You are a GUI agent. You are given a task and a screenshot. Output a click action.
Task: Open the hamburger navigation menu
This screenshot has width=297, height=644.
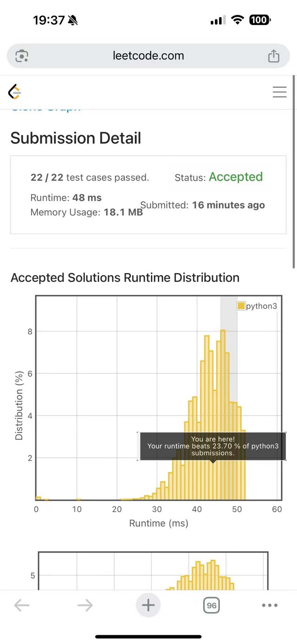point(279,92)
